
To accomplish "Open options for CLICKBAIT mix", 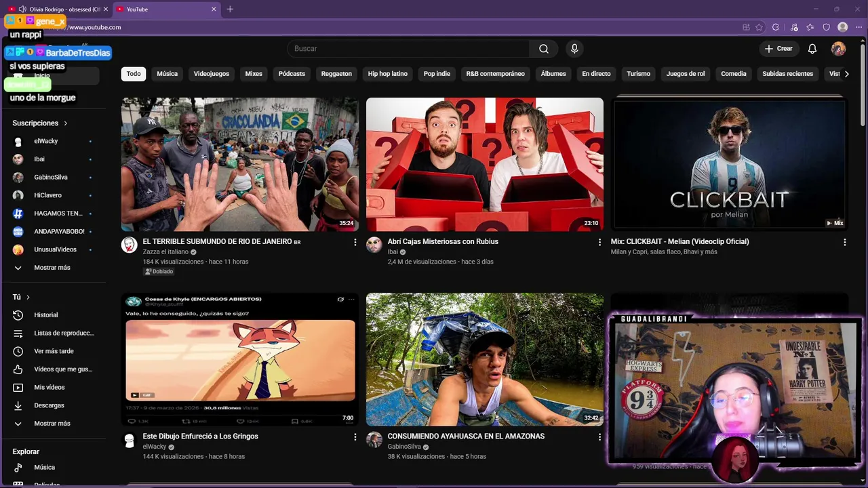I will (844, 242).
